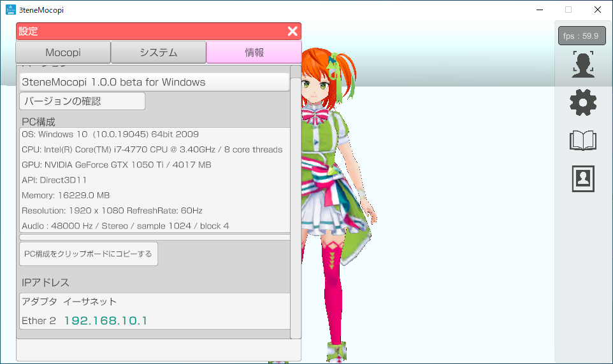Close the 3teneMocopi window

(598, 10)
